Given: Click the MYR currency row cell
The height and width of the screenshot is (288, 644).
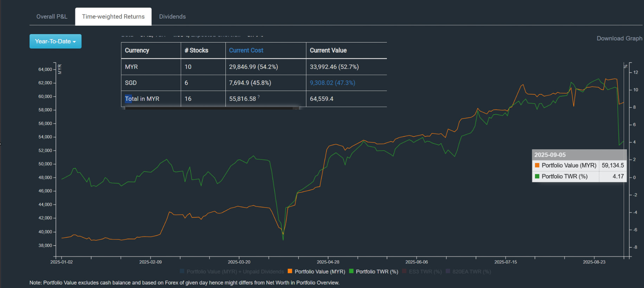Looking at the screenshot, I should pos(131,67).
